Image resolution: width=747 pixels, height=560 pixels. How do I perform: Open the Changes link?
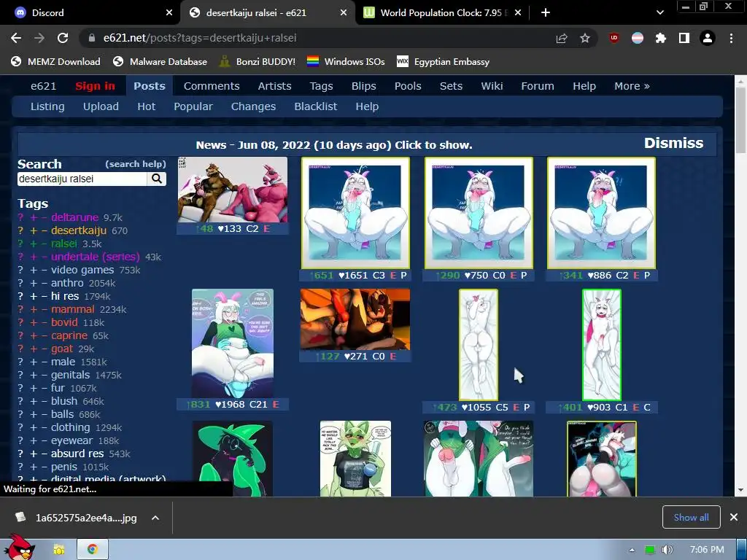coord(253,106)
